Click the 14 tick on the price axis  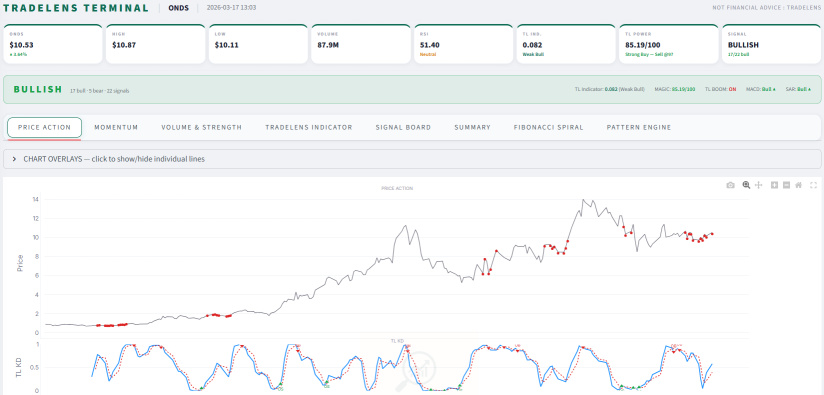[x=35, y=199]
